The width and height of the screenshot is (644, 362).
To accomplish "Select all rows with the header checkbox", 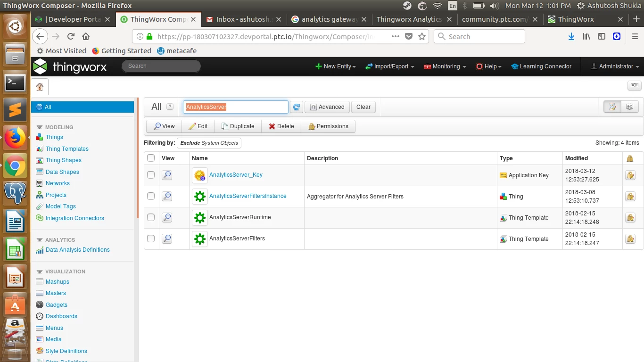I will pos(151,158).
